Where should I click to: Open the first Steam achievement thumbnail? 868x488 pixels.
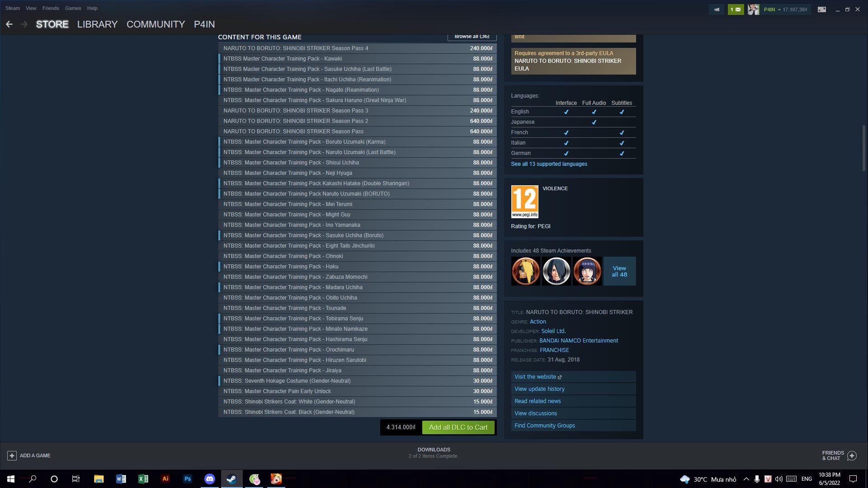click(x=525, y=271)
